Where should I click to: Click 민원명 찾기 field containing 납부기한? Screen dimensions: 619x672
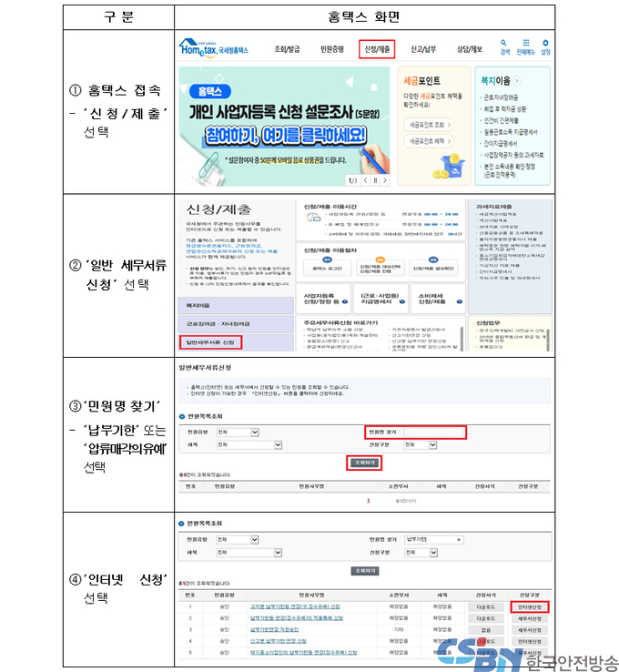point(434,540)
